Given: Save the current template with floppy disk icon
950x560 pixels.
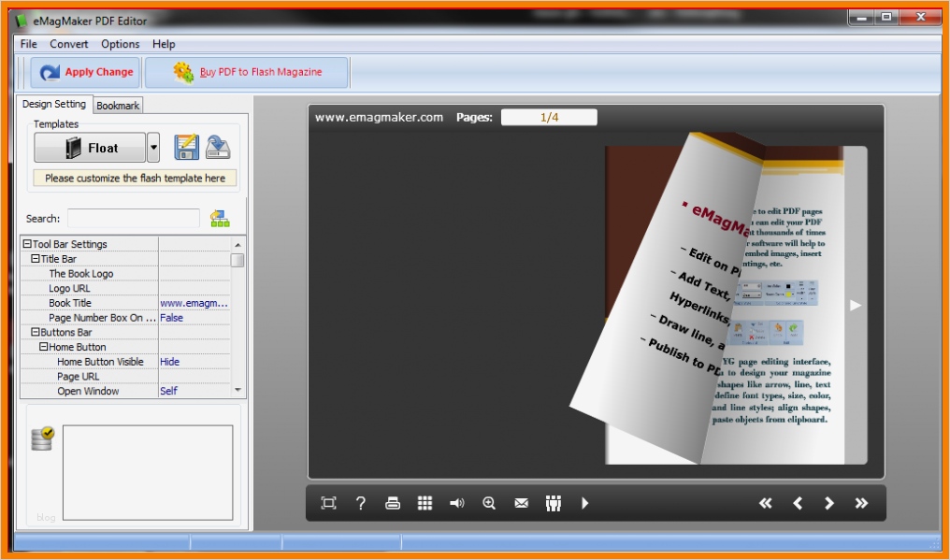Looking at the screenshot, I should coord(186,147).
